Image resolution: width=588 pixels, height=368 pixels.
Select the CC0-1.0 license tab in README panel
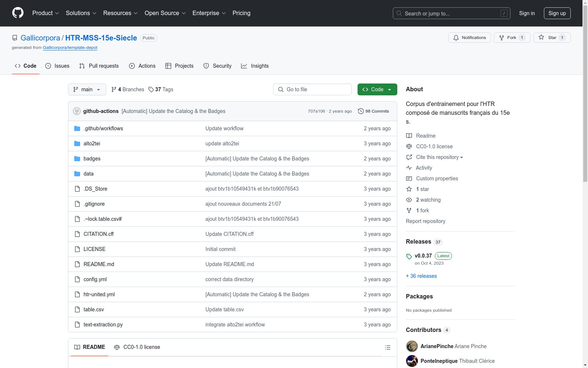point(137,347)
